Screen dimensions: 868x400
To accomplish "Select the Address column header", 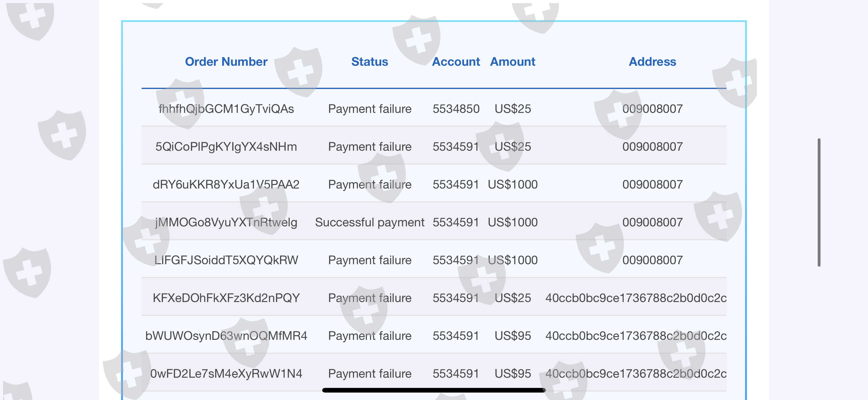I will pyautogui.click(x=652, y=62).
